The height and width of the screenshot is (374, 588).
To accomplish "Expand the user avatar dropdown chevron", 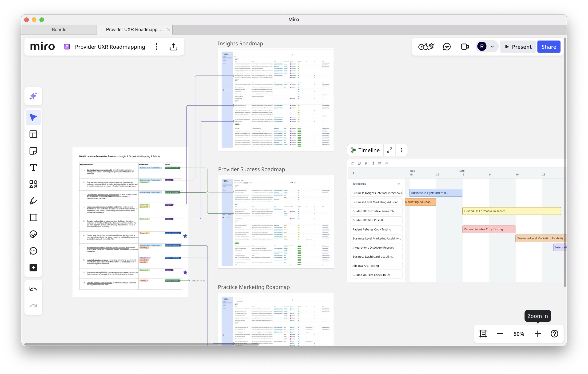I will (492, 47).
